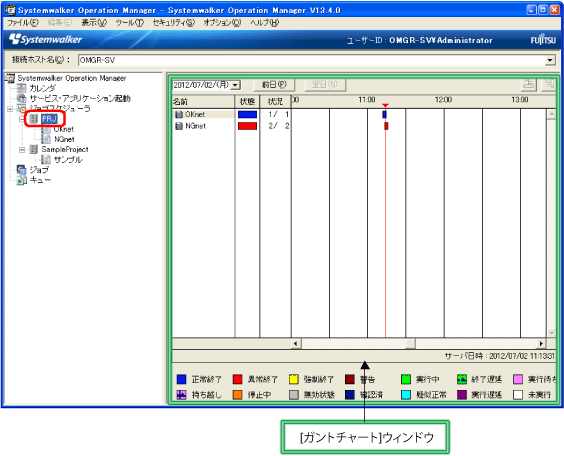Click the vertical scrollbar up arrow

pos(551,114)
